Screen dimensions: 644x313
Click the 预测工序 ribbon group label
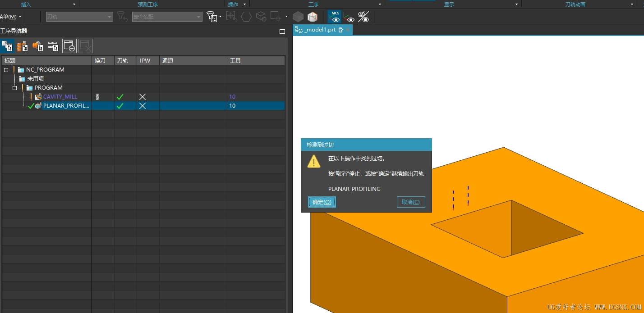pyautogui.click(x=148, y=5)
